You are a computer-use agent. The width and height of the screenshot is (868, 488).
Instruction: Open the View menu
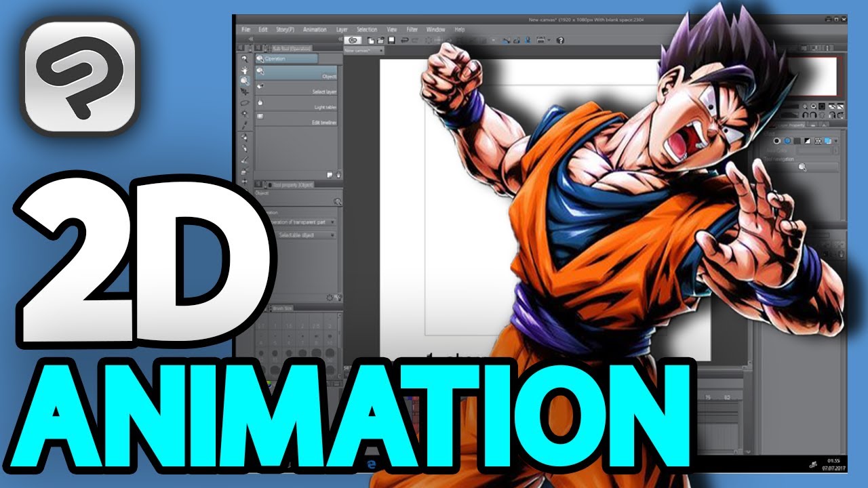391,30
